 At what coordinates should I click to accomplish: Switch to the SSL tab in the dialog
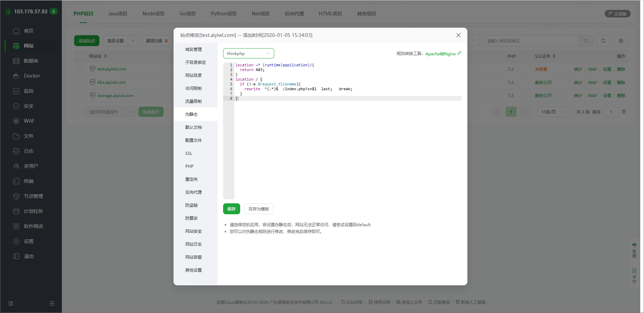tap(189, 153)
